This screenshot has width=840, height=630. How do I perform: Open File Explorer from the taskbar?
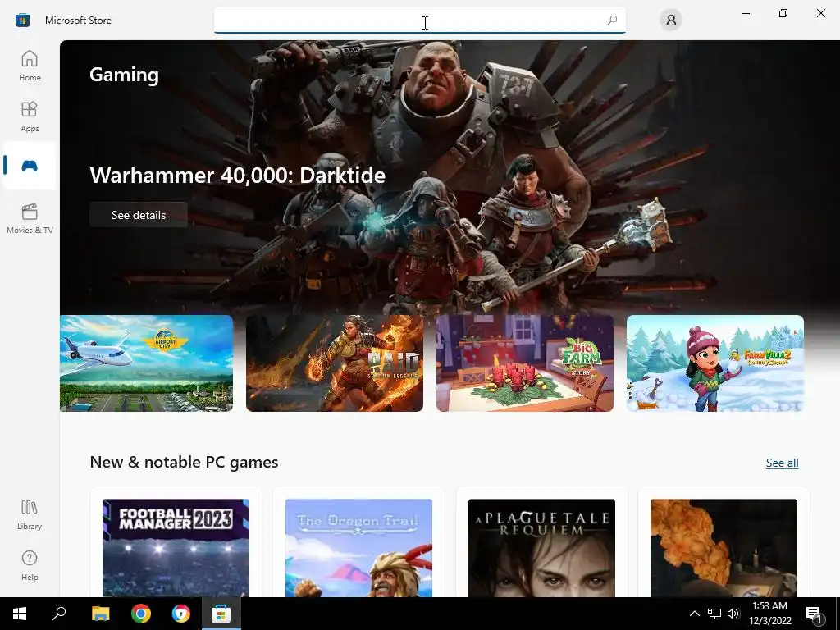(100, 614)
